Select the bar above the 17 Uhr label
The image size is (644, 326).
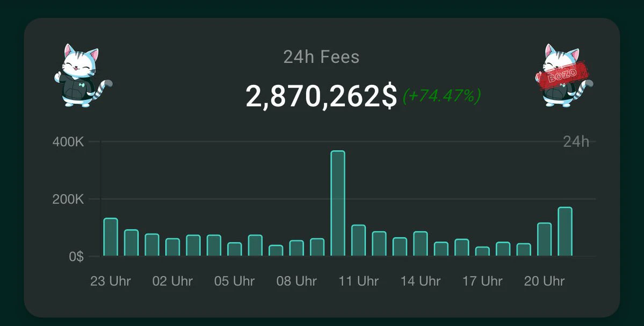click(482, 251)
